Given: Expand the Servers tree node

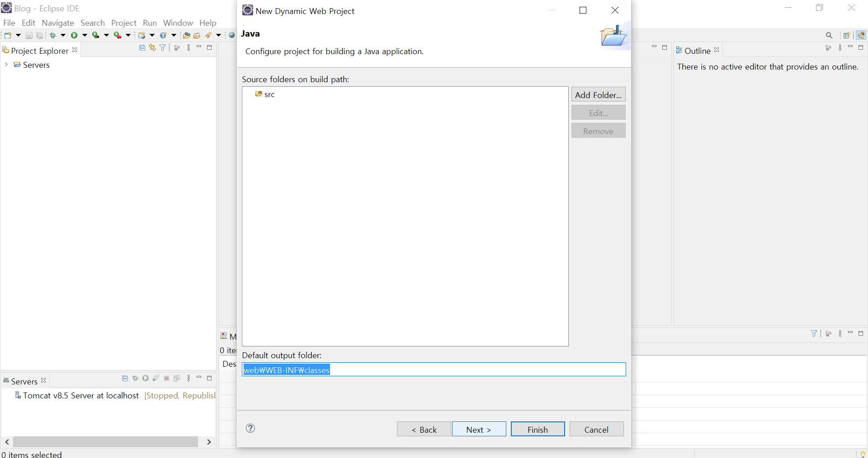Looking at the screenshot, I should pyautogui.click(x=6, y=65).
